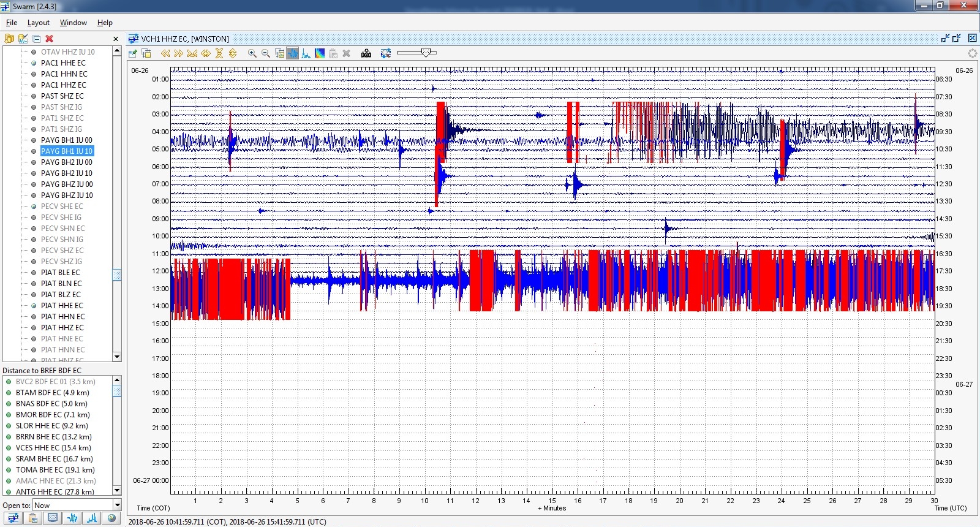Select PAYG BH1 IU 10 channel
The height and width of the screenshot is (527, 980).
(x=67, y=151)
